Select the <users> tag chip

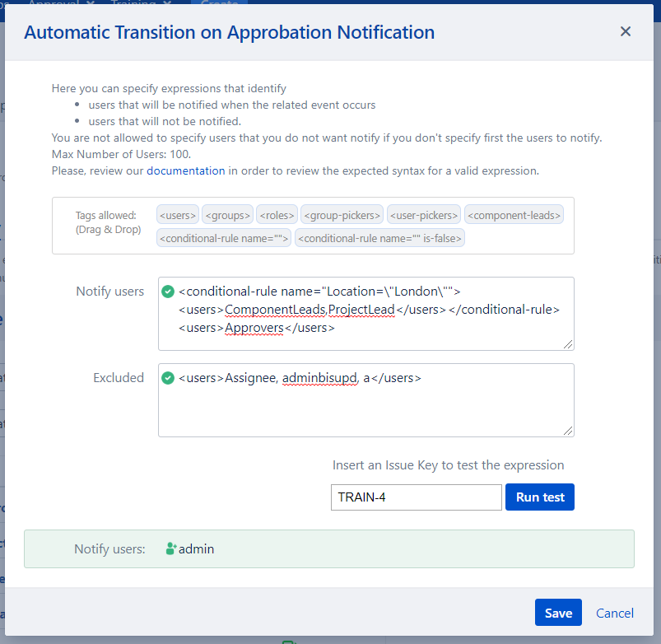[178, 216]
